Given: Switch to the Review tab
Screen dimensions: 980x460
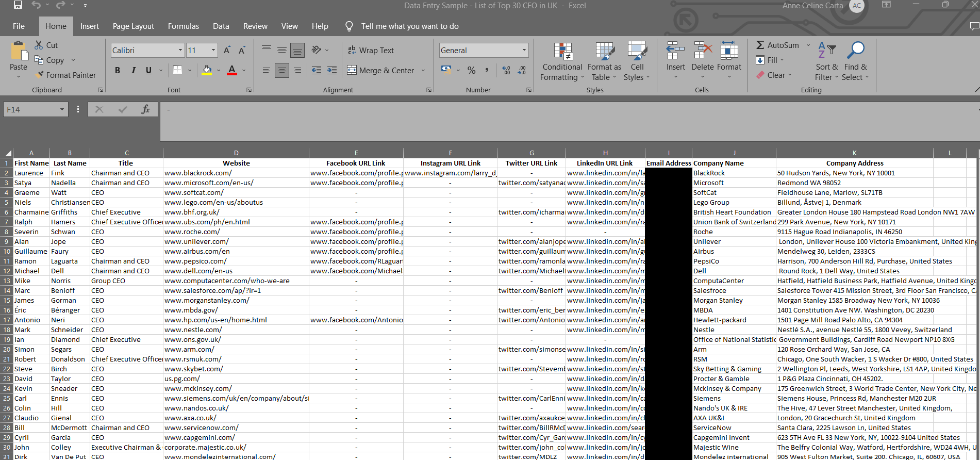Looking at the screenshot, I should click(x=255, y=26).
